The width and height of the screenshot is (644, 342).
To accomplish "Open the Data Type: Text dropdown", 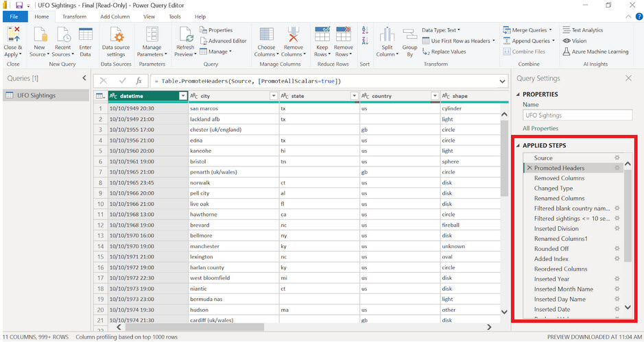I will click(441, 30).
